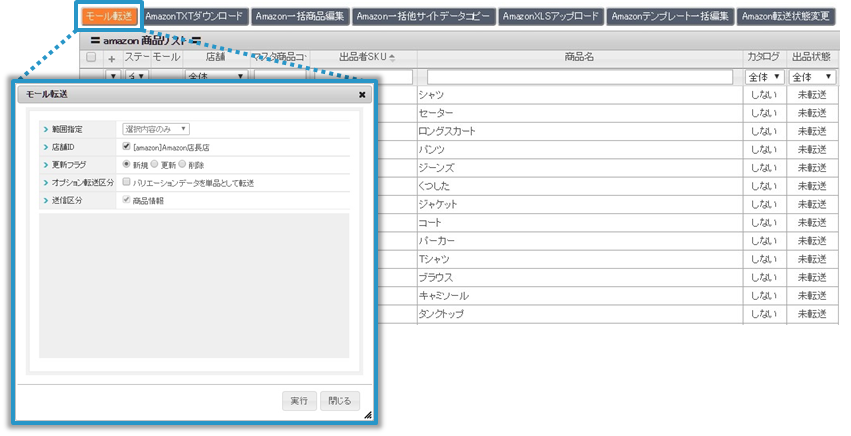Click the 商品名 column header
Viewport: 851px width, 436px height.
tap(580, 57)
